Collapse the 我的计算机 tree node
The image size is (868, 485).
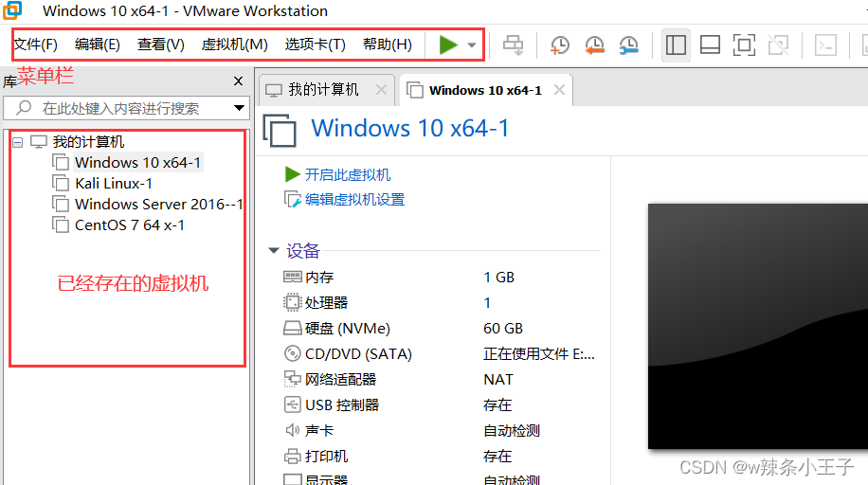coord(18,142)
